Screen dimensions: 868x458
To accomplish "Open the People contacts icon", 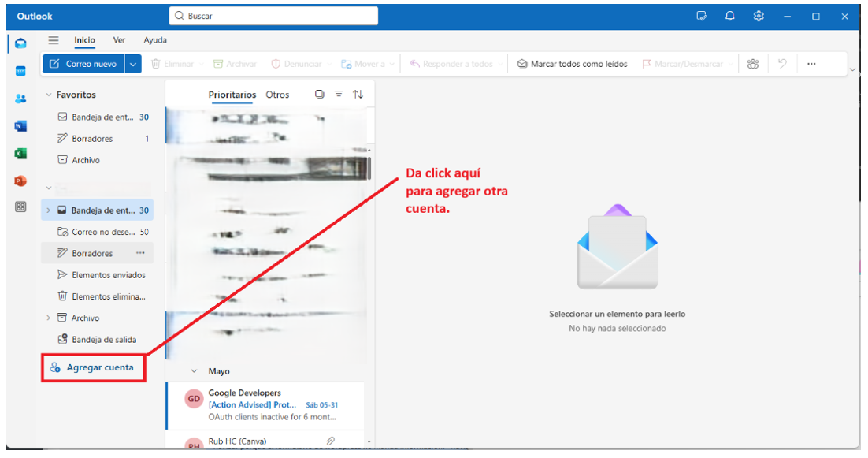I will coord(20,99).
